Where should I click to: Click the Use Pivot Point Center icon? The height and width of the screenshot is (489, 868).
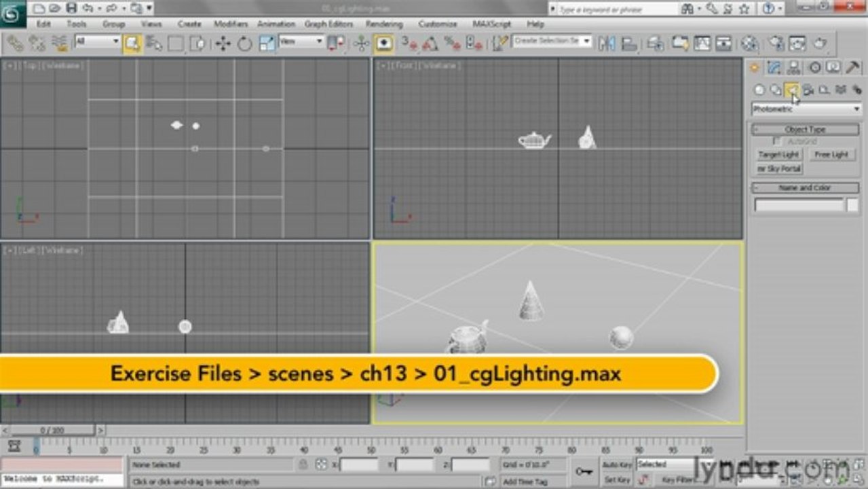click(336, 43)
